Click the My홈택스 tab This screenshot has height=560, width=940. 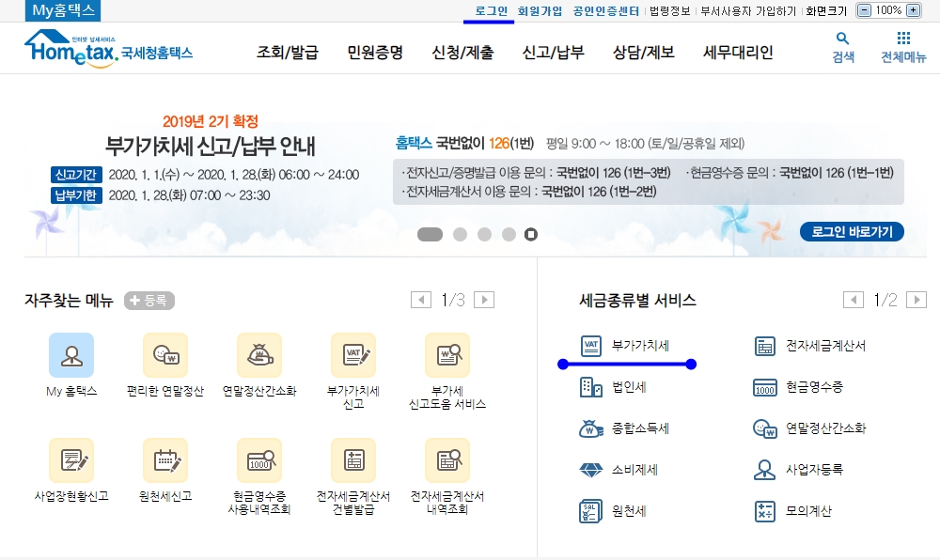(63, 10)
